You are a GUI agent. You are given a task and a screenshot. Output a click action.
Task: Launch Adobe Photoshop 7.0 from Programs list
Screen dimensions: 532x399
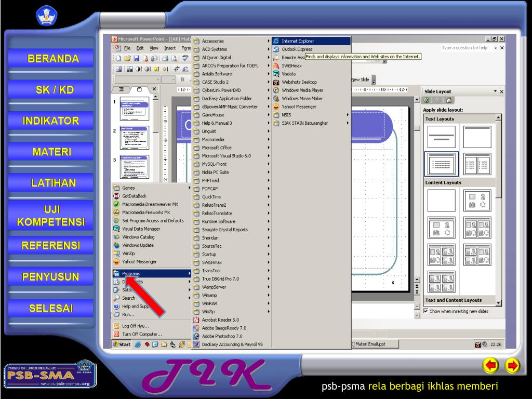(231, 336)
